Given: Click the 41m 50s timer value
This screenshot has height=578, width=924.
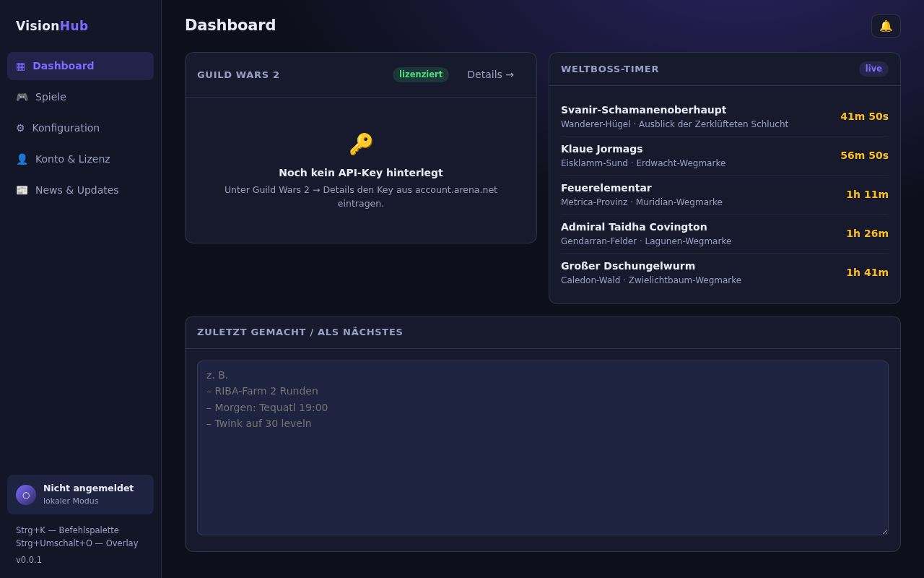Looking at the screenshot, I should [864, 116].
